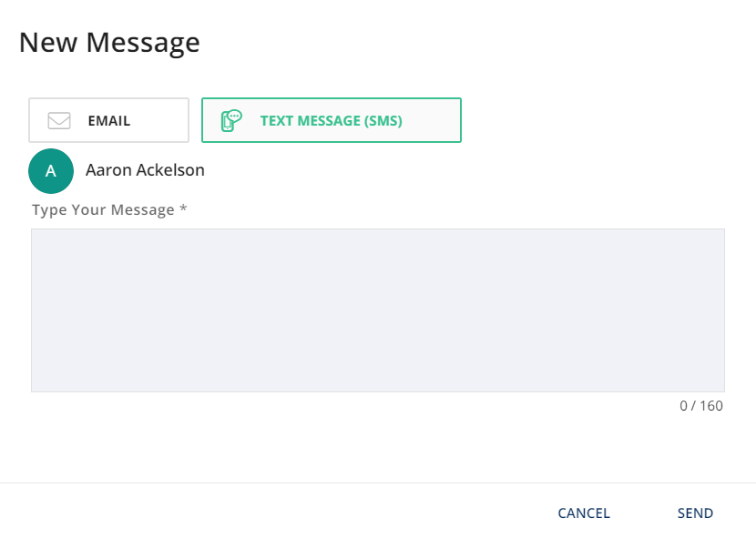
Task: Send the message with SEND button
Action: 695,513
